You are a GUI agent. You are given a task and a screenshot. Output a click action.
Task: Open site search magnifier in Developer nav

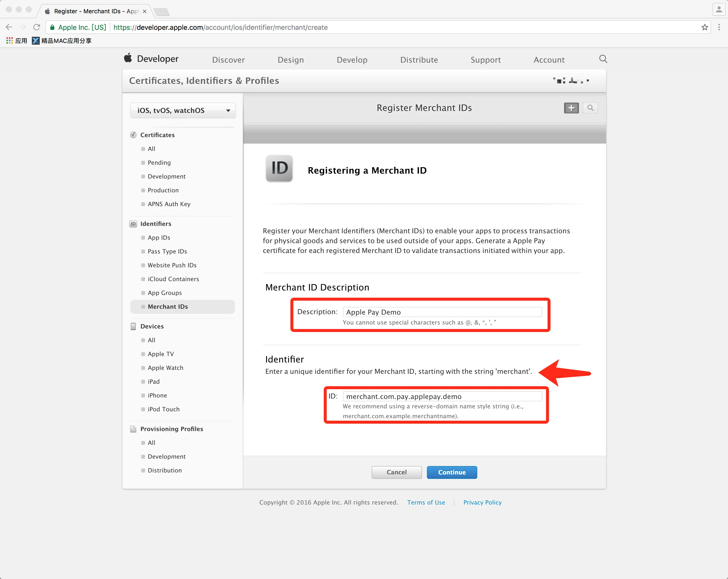point(603,59)
